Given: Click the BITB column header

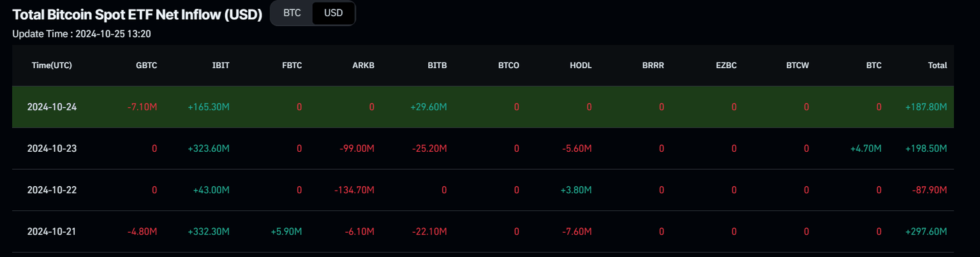Looking at the screenshot, I should click(437, 65).
